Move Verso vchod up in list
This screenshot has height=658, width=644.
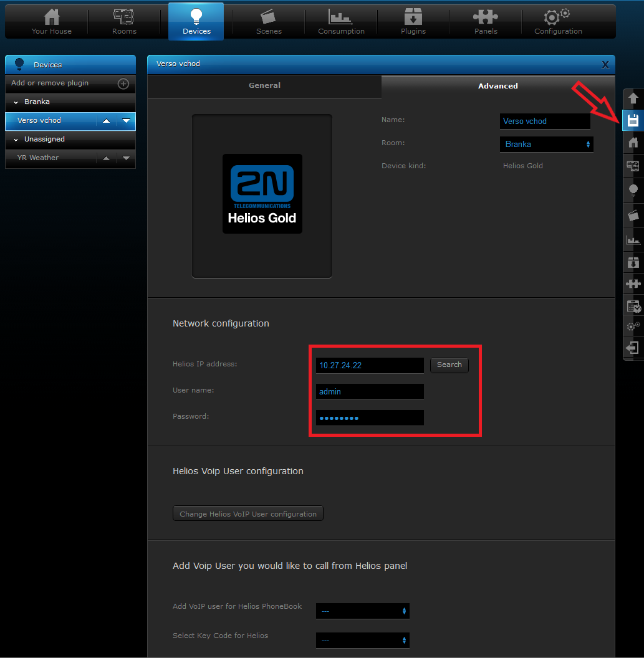tap(106, 121)
